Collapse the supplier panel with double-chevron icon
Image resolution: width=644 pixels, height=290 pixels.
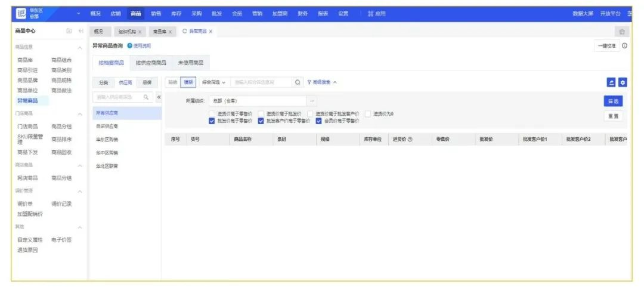[159, 97]
